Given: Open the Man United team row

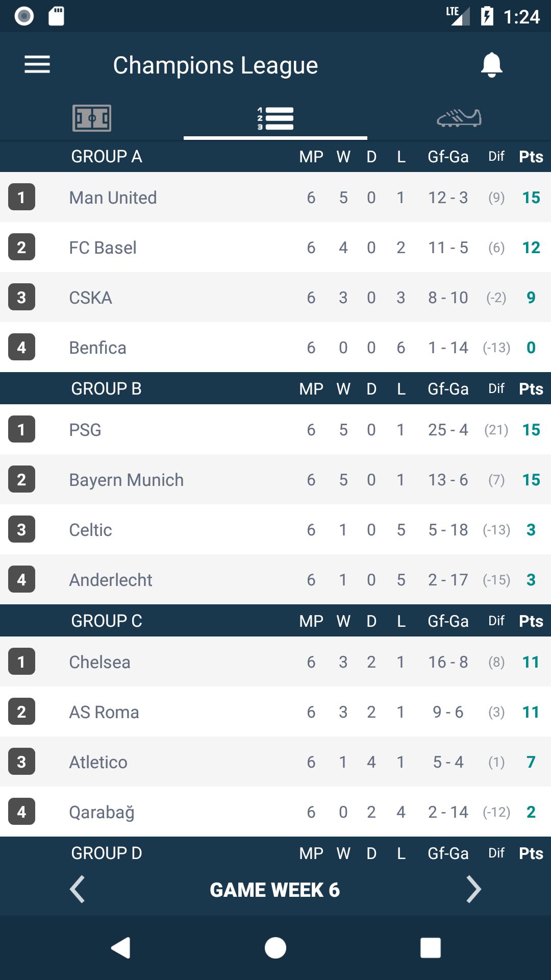Looking at the screenshot, I should 275,197.
